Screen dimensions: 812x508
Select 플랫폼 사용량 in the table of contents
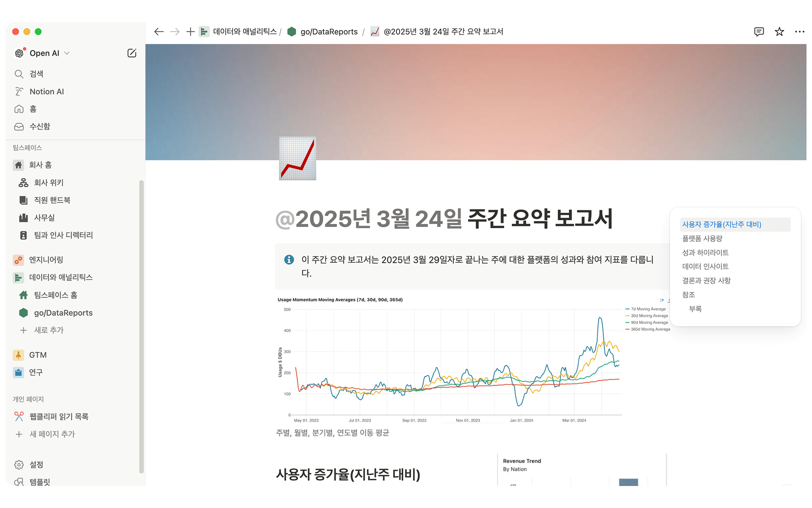[702, 238]
